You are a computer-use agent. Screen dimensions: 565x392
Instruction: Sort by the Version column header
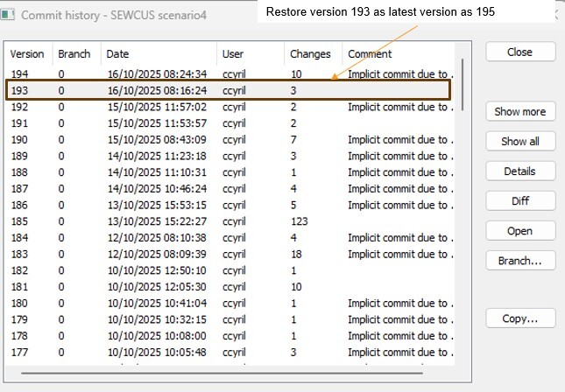pyautogui.click(x=27, y=54)
